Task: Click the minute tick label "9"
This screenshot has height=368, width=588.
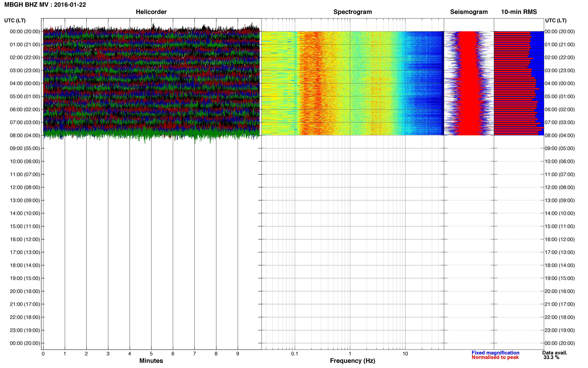Action: point(238,354)
